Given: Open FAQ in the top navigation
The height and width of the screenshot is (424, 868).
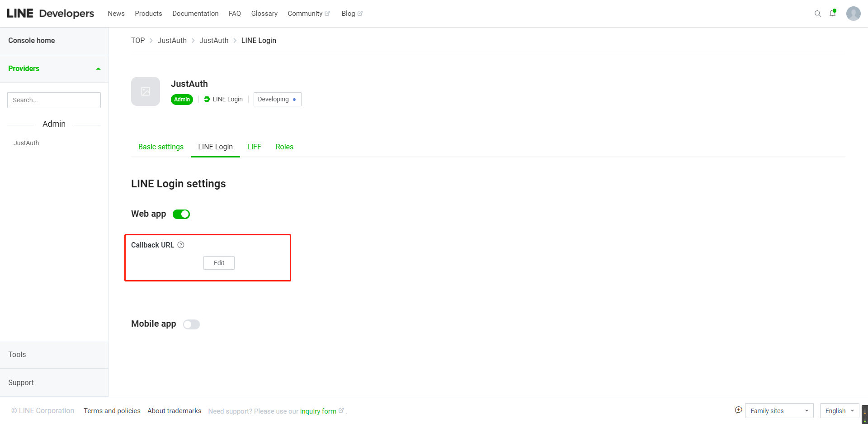Looking at the screenshot, I should coord(235,14).
